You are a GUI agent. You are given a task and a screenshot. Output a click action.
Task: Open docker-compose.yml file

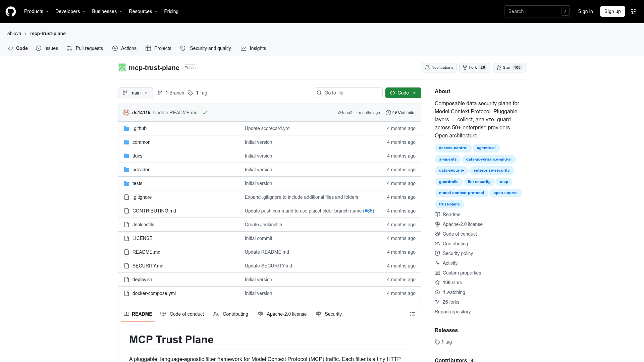coord(154,293)
